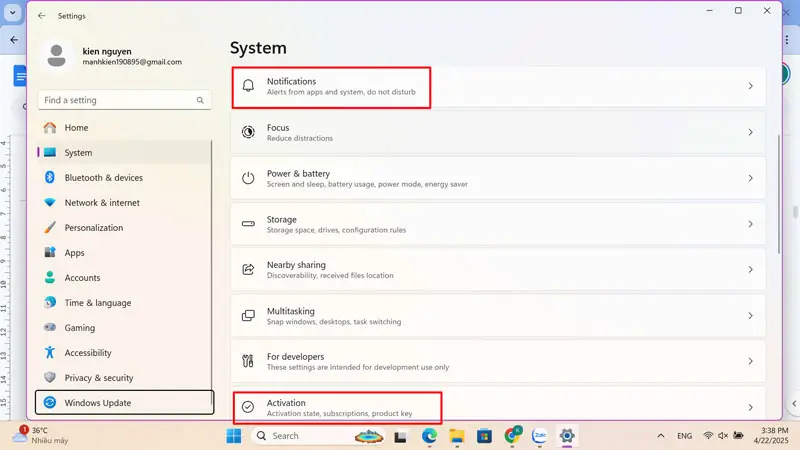Select Windows Update in the sidebar
Image resolution: width=800 pixels, height=450 pixels.
coord(124,403)
